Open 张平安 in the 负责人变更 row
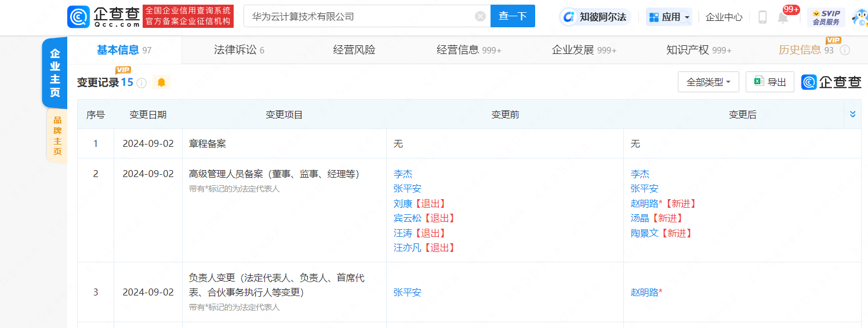This screenshot has width=868, height=328. tap(407, 293)
